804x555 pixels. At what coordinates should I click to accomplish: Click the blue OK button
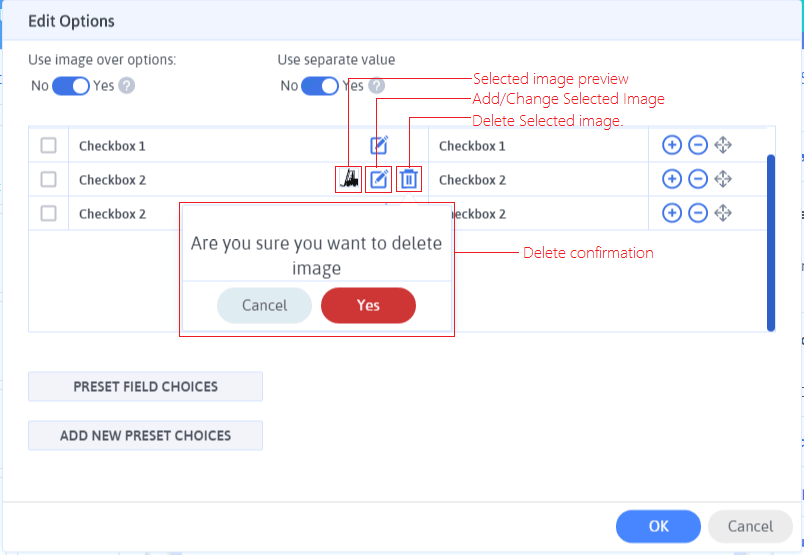click(x=658, y=526)
